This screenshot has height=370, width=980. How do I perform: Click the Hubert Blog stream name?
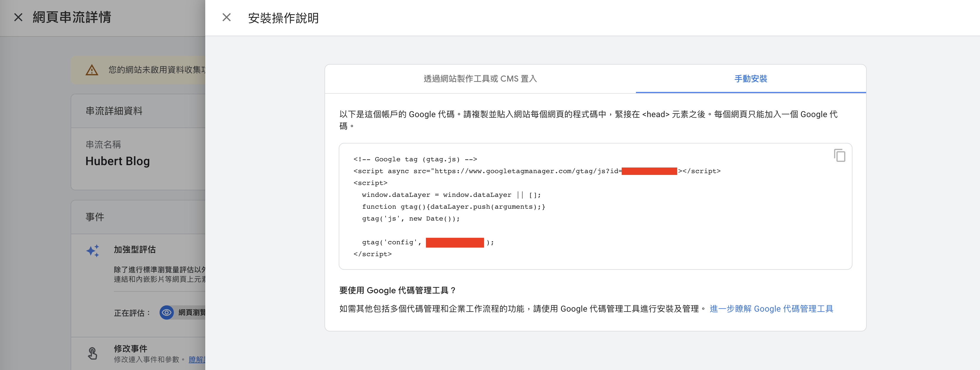click(117, 161)
